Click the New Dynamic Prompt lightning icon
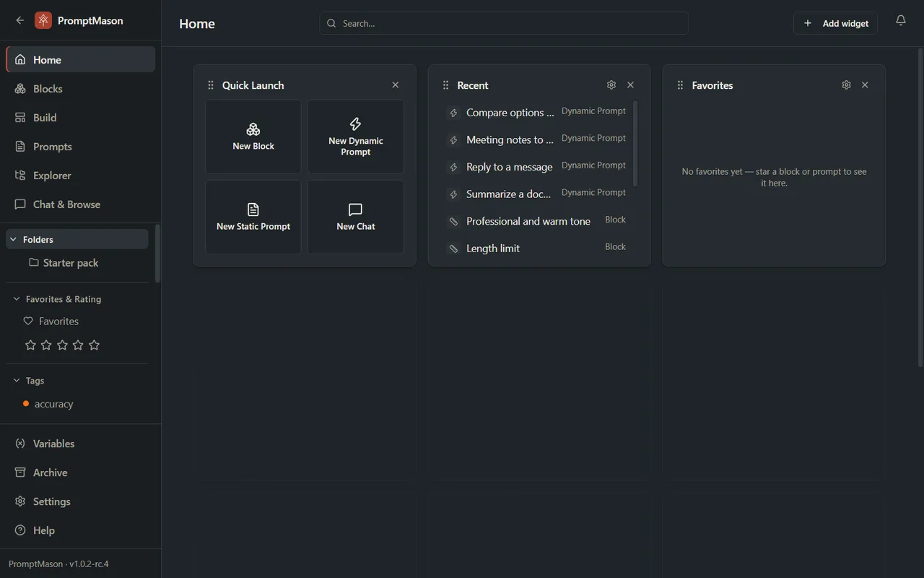 pos(355,124)
